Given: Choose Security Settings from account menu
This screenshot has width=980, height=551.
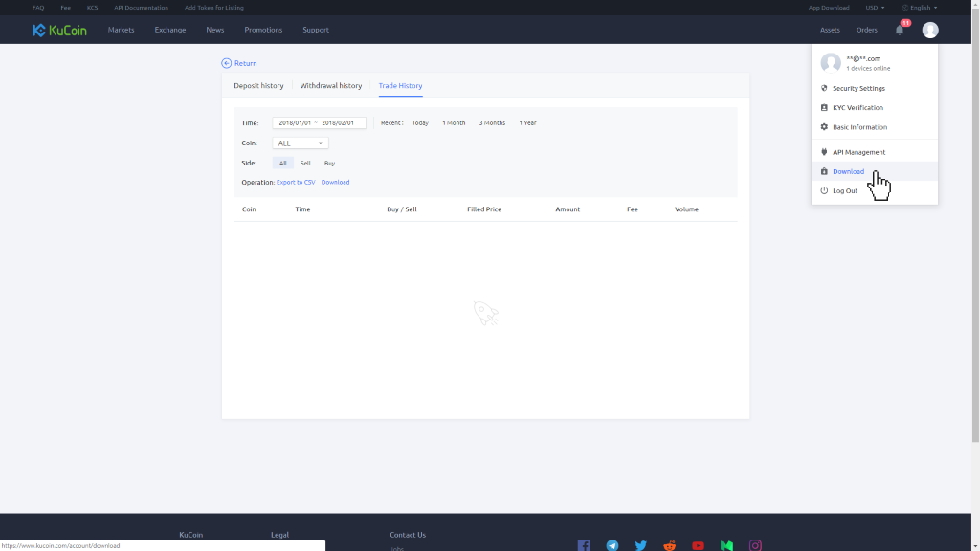Looking at the screenshot, I should (858, 88).
